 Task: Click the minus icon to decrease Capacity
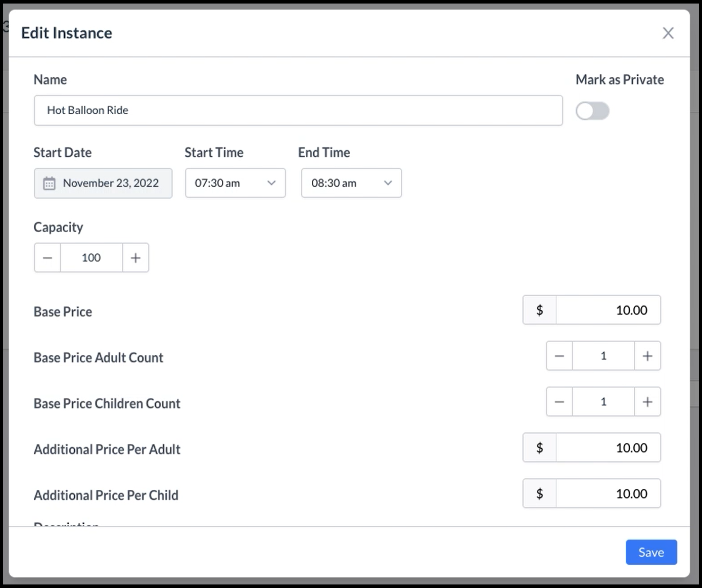[x=47, y=257]
